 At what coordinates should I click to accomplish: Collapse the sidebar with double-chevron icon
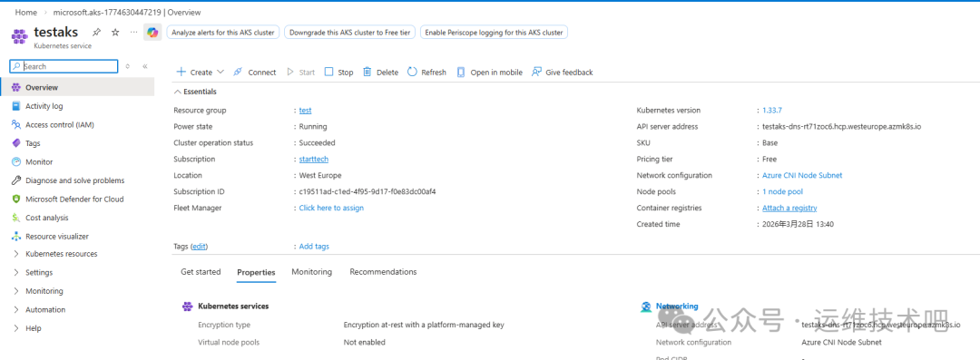[145, 66]
